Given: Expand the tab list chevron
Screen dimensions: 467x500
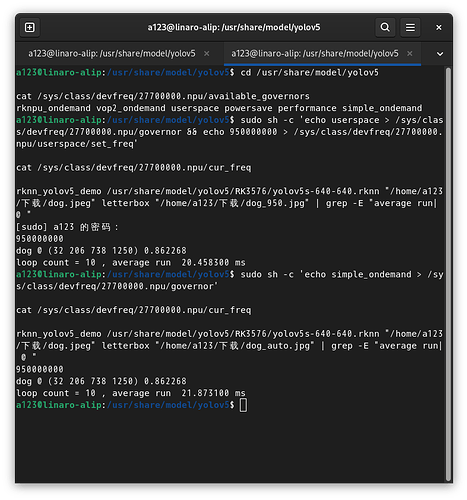Looking at the screenshot, I should (440, 54).
